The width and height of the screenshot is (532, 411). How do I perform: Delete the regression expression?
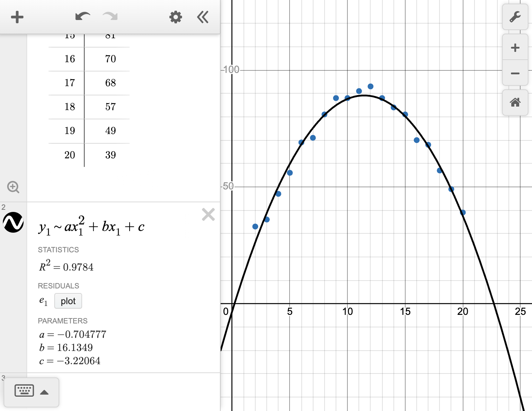(208, 214)
